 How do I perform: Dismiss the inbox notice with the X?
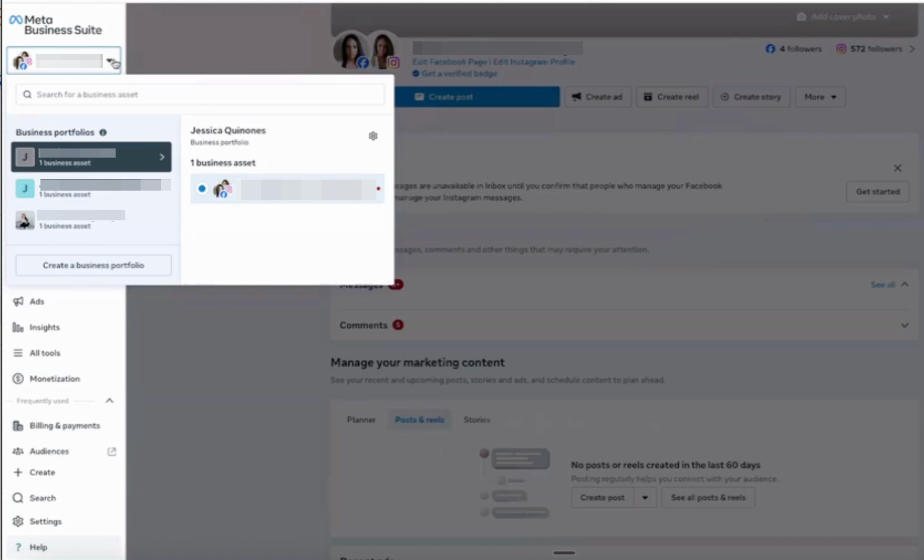pos(897,168)
